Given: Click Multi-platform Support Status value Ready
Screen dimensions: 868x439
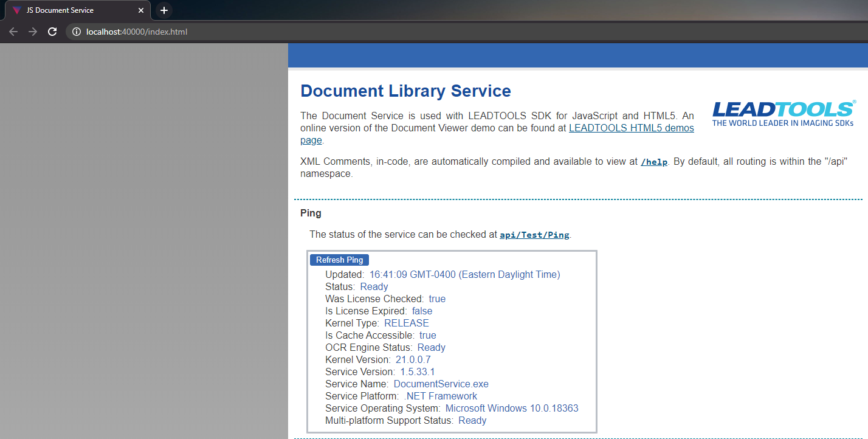Looking at the screenshot, I should (x=472, y=421).
